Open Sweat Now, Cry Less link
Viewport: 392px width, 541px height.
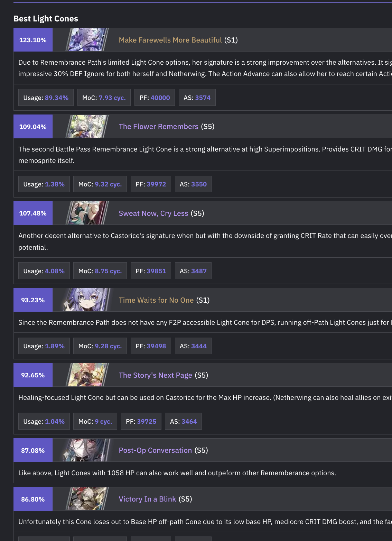point(153,213)
